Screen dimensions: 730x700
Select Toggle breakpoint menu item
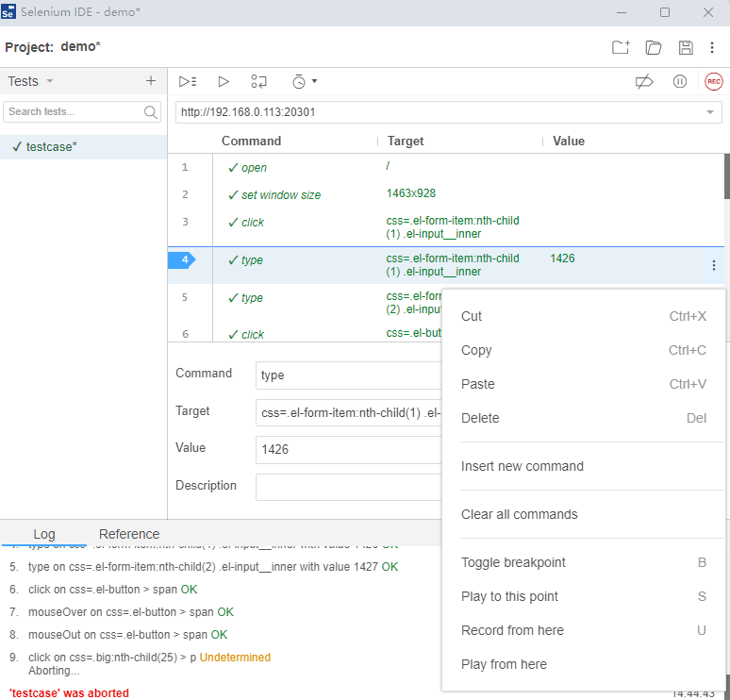584,562
